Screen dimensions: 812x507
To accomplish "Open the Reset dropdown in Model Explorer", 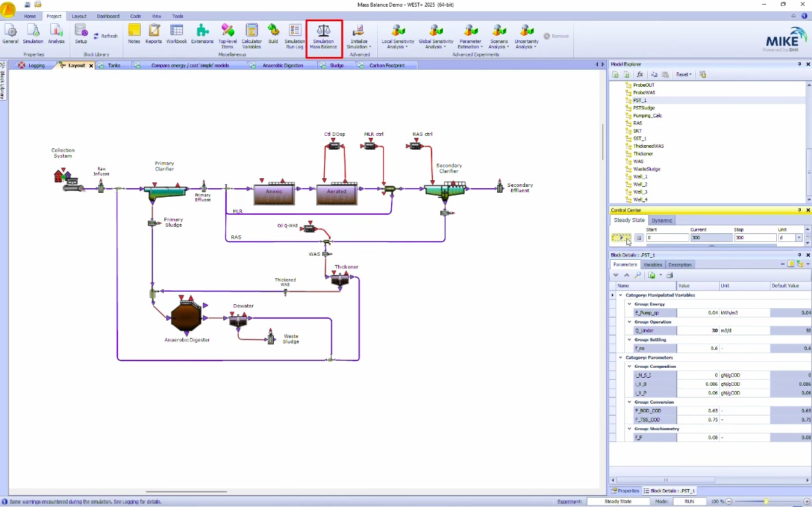I will (x=683, y=75).
